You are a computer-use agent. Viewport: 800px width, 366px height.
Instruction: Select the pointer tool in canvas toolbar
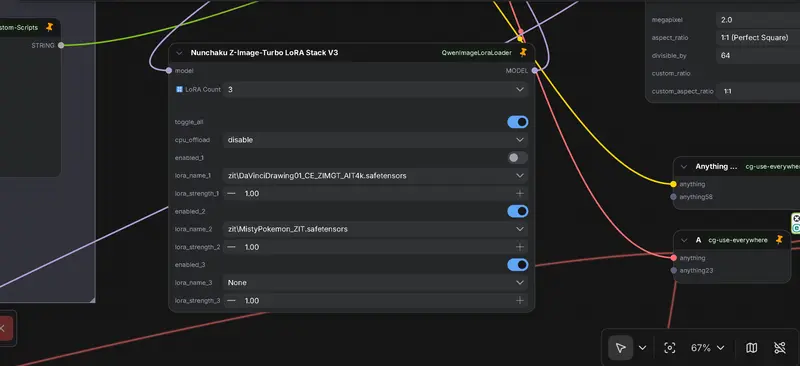coord(620,348)
